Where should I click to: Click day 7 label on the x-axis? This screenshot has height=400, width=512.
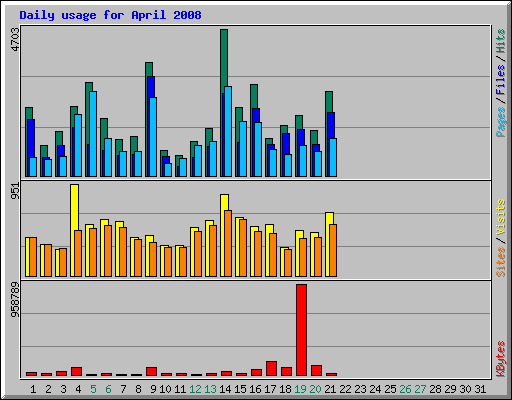tap(123, 389)
